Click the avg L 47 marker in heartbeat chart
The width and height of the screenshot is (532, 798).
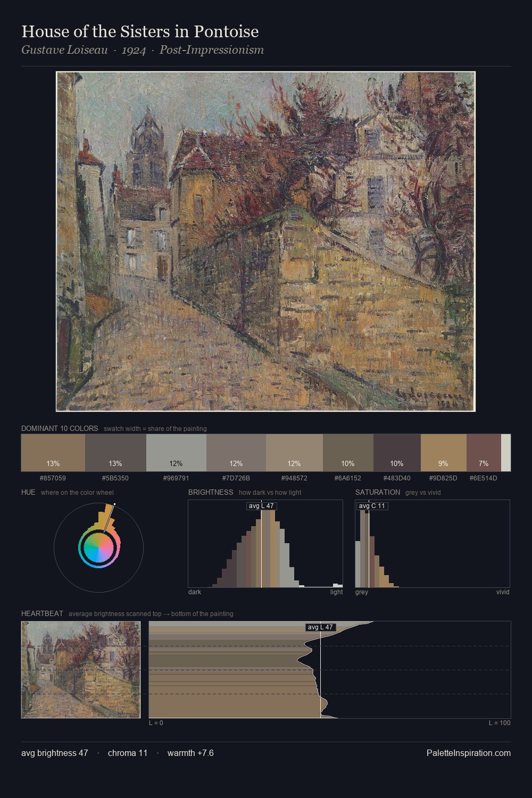(321, 627)
